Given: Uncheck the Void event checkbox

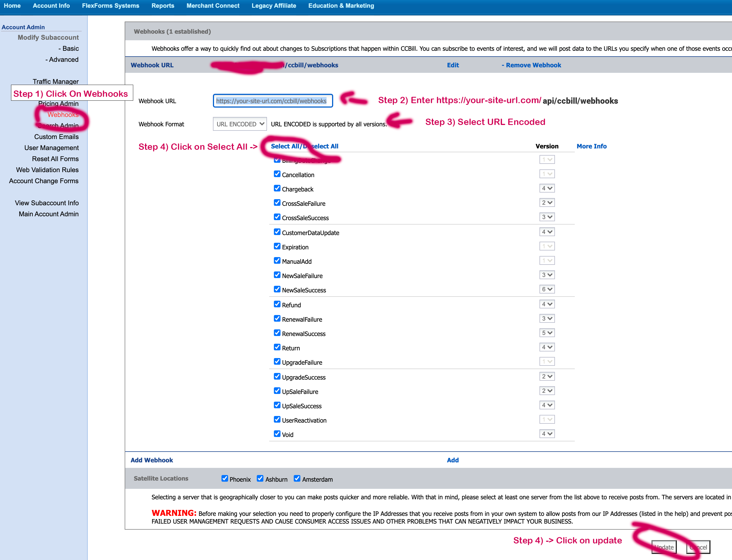Looking at the screenshot, I should (x=277, y=434).
